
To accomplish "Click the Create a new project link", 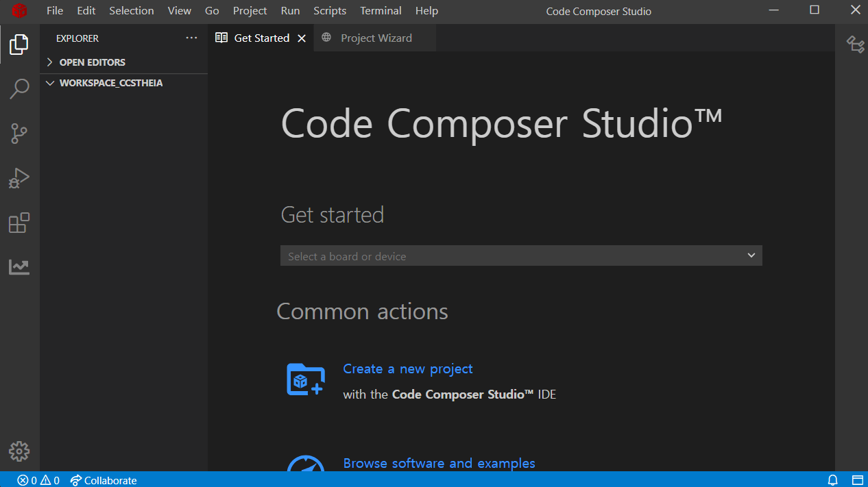I will [407, 369].
